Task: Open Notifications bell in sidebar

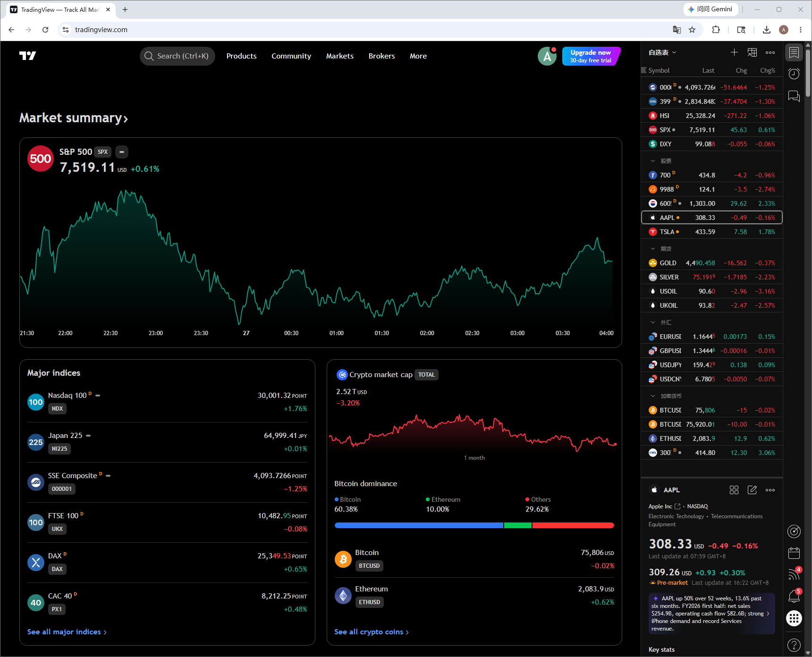Action: click(794, 596)
